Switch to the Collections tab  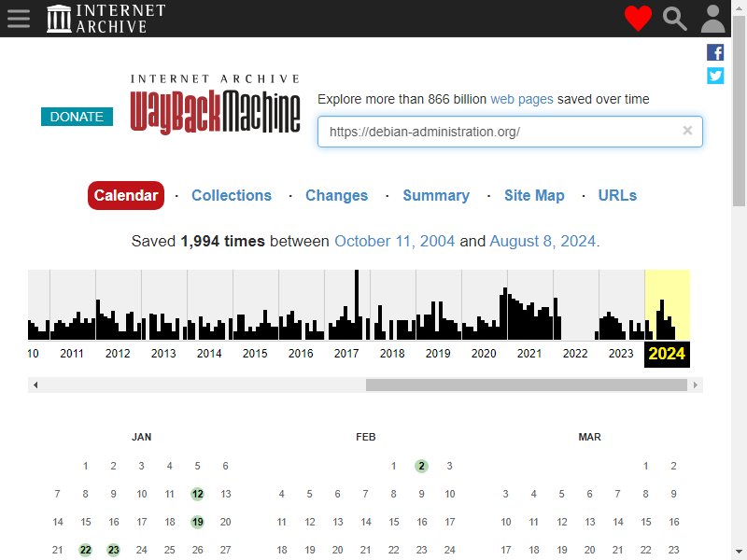coord(232,195)
